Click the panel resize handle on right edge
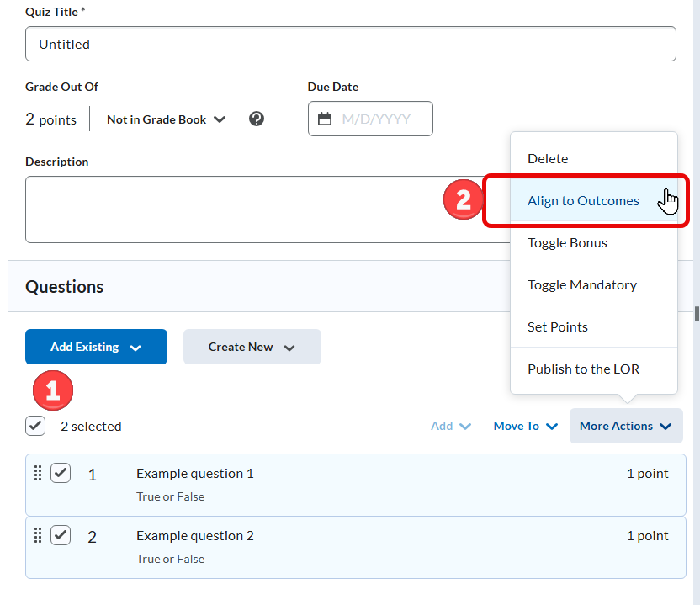The image size is (700, 605). click(696, 314)
